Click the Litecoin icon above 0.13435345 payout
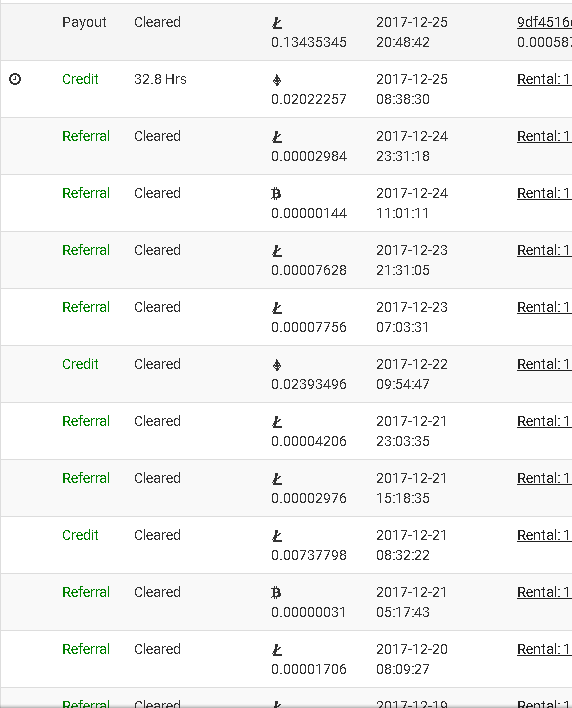This screenshot has height=708, width=572. coord(277,23)
